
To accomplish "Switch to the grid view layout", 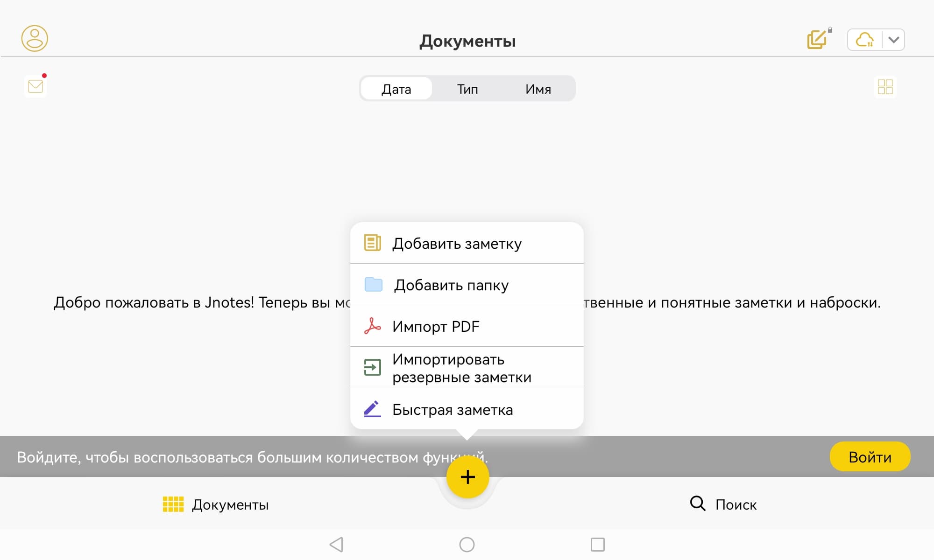I will [885, 87].
